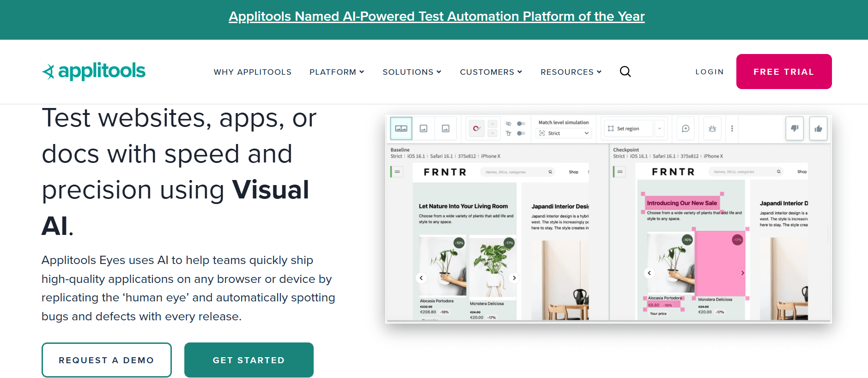This screenshot has width=868, height=378.
Task: Click Checkpoint Alocasia Portodora product image
Action: (x=671, y=263)
